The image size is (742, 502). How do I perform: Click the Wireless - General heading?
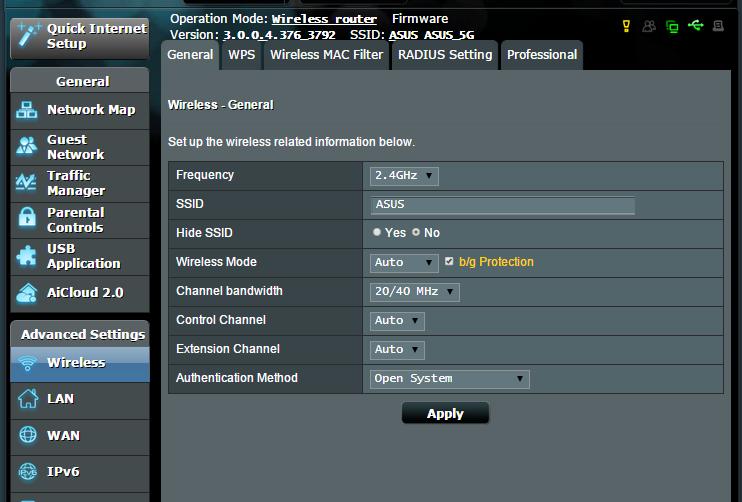coord(221,105)
